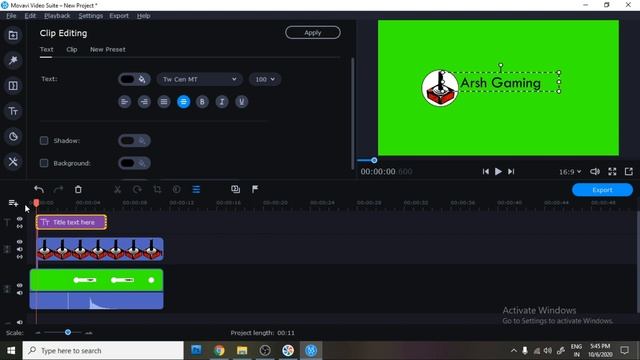Crop the clip with crop icon

157,189
